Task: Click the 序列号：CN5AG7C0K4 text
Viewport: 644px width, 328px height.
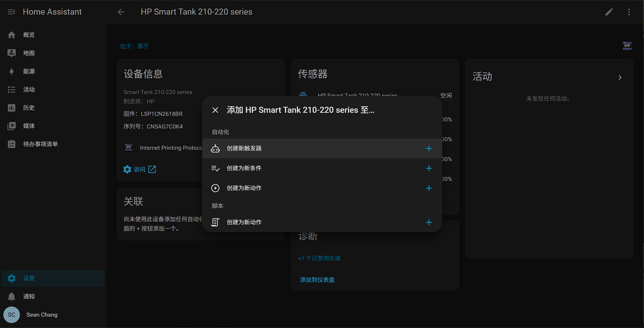Action: click(153, 127)
